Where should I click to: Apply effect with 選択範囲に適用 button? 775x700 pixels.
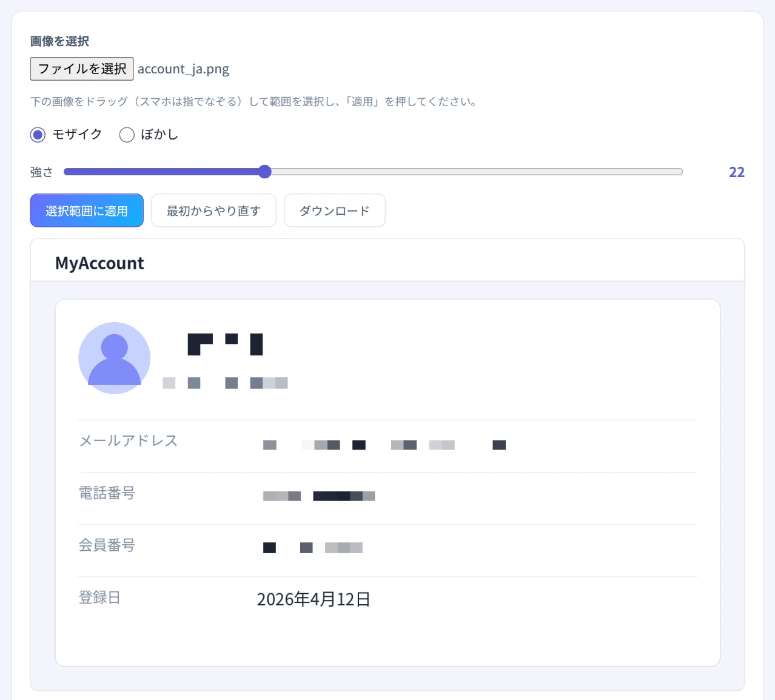coord(87,210)
